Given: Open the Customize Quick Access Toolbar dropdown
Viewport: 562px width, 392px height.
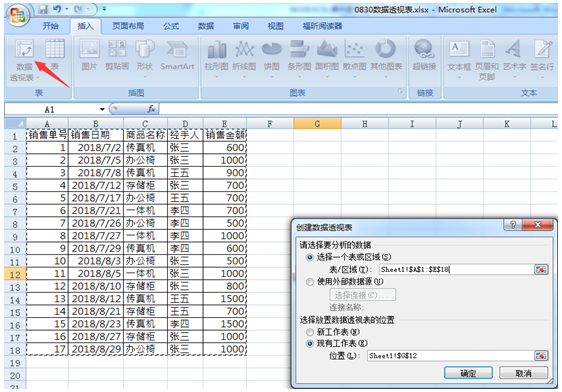Looking at the screenshot, I should pyautogui.click(x=104, y=9).
